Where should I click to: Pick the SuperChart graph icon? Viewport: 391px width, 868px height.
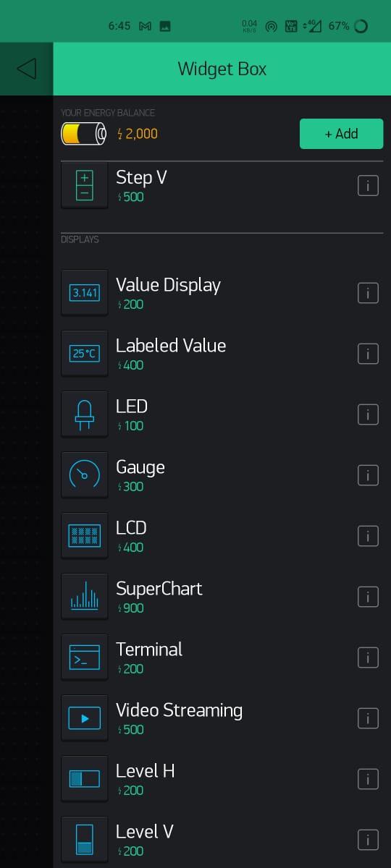click(85, 597)
